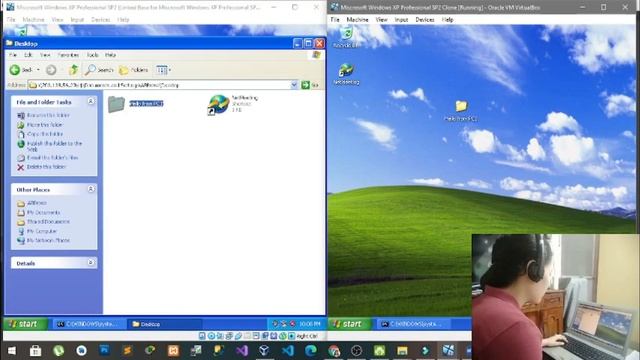
Task: Collapse the Other Places panel
Action: (91, 189)
